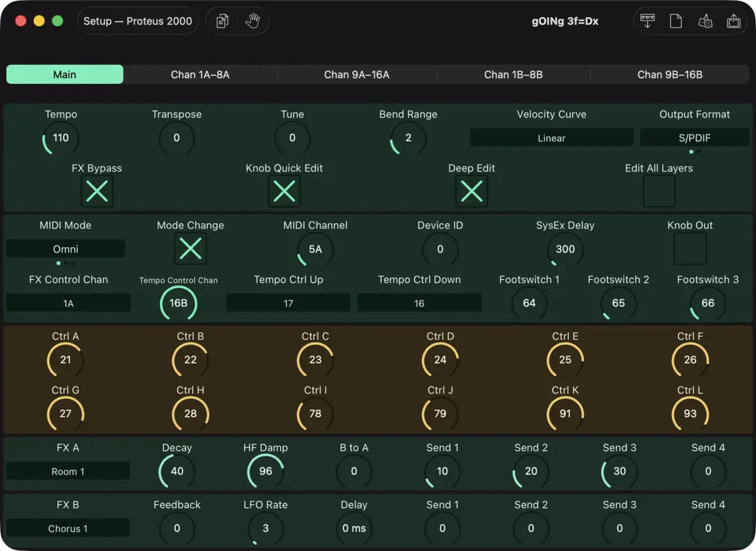The width and height of the screenshot is (756, 551).
Task: Click the Ctrl G knob
Action: coord(66,414)
